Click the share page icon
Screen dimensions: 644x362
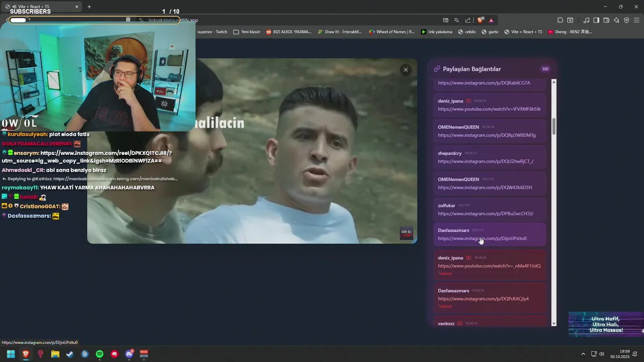(x=468, y=20)
